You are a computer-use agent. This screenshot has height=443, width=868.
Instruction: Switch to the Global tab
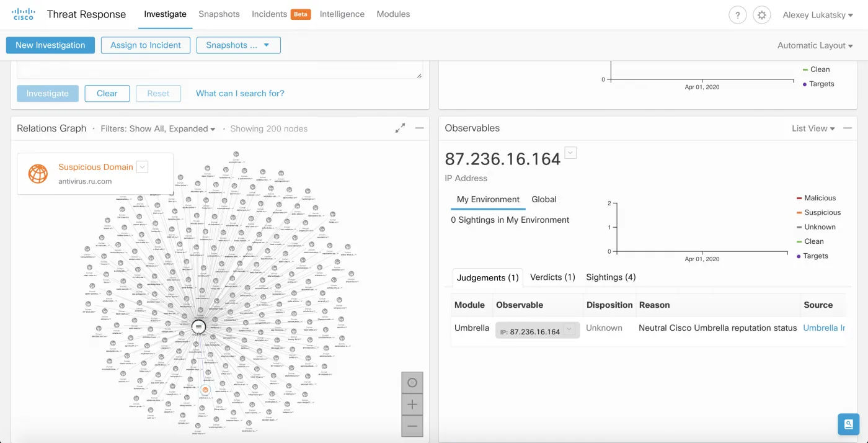(x=544, y=199)
